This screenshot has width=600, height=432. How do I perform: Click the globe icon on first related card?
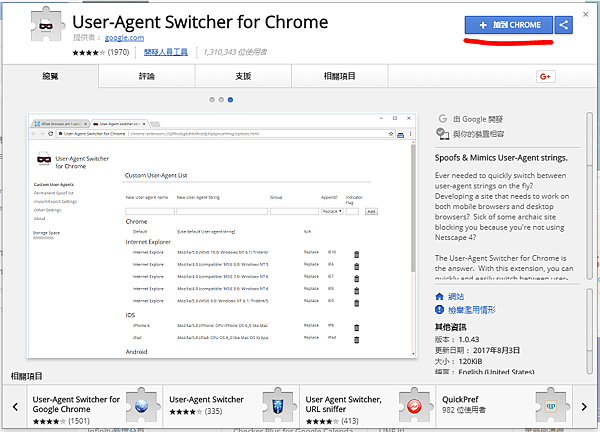pos(142,406)
